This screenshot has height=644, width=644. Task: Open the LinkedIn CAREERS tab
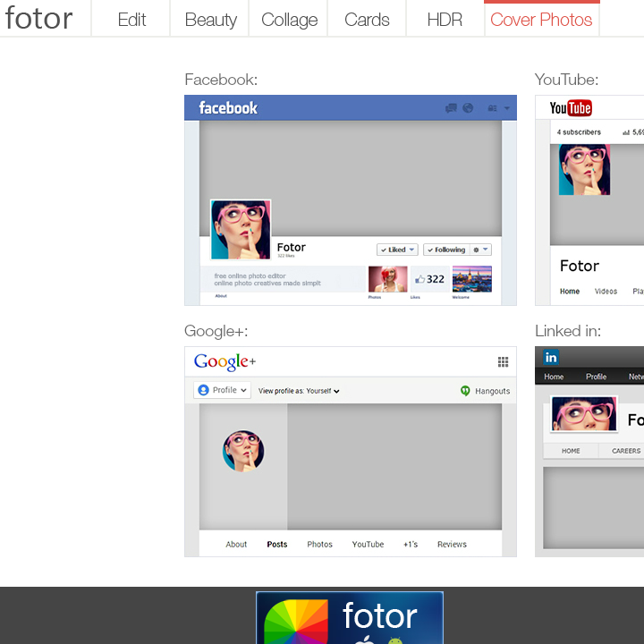click(x=626, y=451)
